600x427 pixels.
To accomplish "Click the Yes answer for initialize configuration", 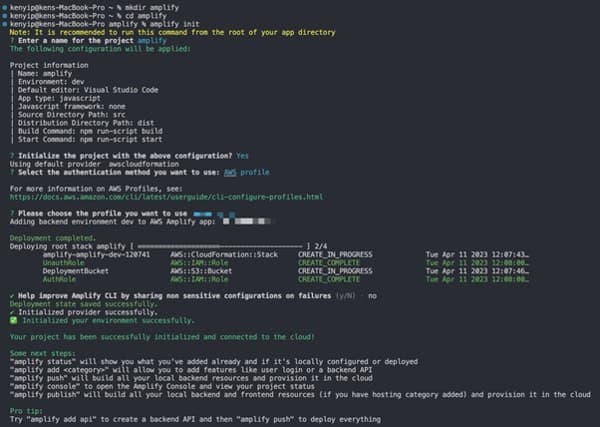I will pos(242,156).
